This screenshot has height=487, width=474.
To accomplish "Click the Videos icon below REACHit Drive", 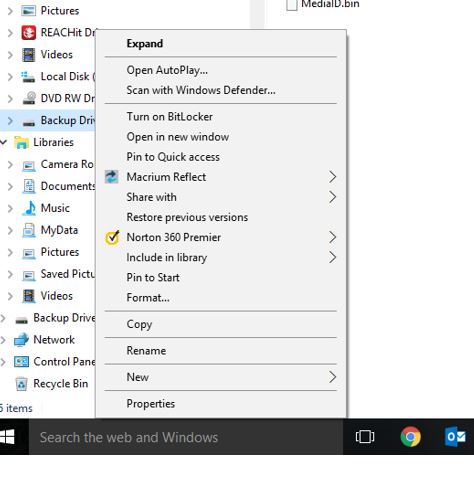I will click(29, 55).
